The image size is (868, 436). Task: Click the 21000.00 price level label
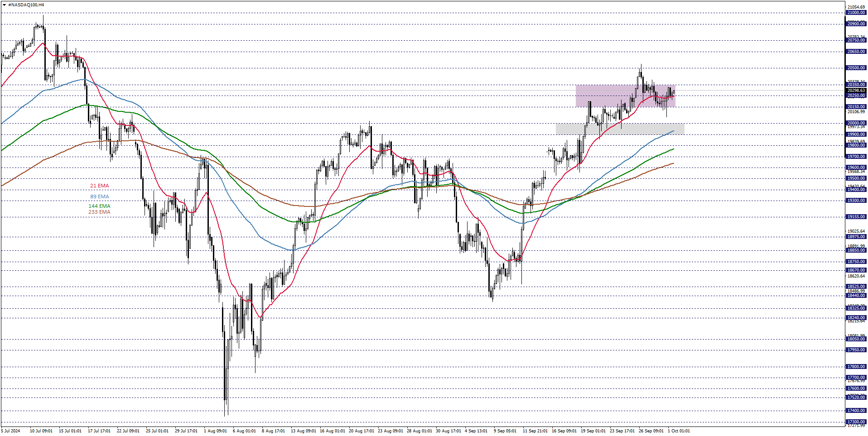856,13
